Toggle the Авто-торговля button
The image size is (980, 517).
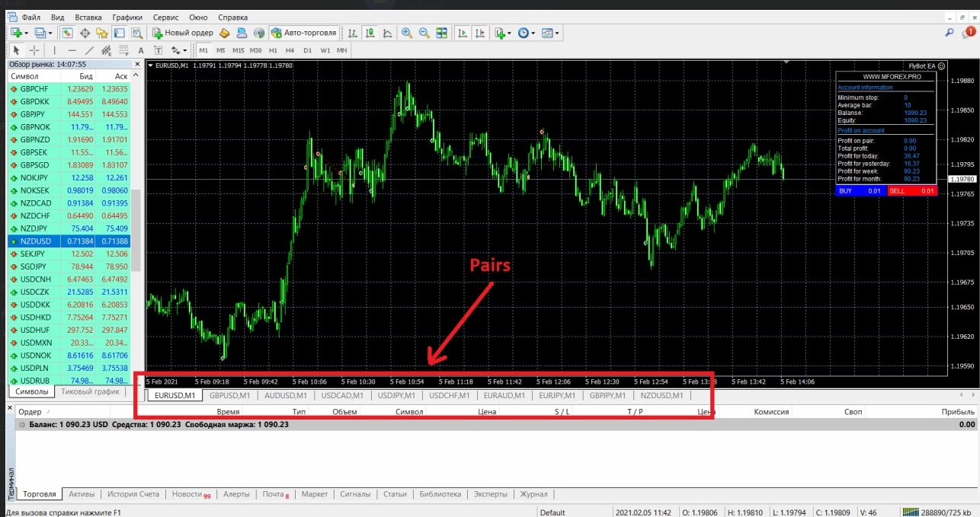[303, 33]
